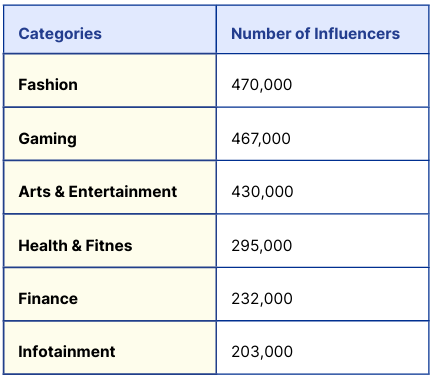The image size is (435, 378).
Task: Click the word Influencers in header
Action: [x=357, y=34]
